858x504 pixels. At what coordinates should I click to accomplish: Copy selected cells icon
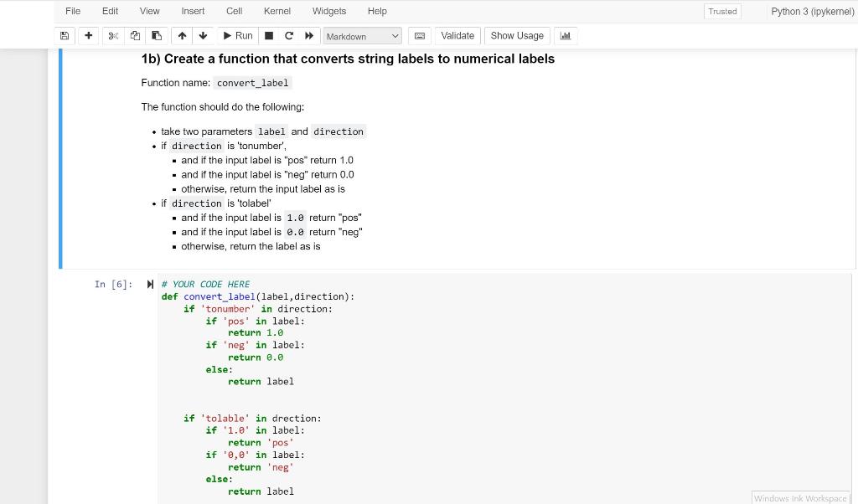(135, 36)
